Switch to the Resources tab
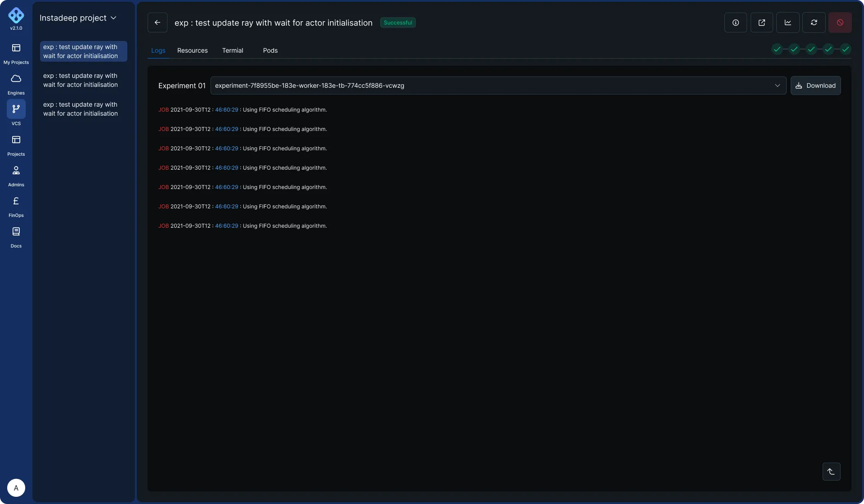The image size is (864, 504). pyautogui.click(x=192, y=50)
